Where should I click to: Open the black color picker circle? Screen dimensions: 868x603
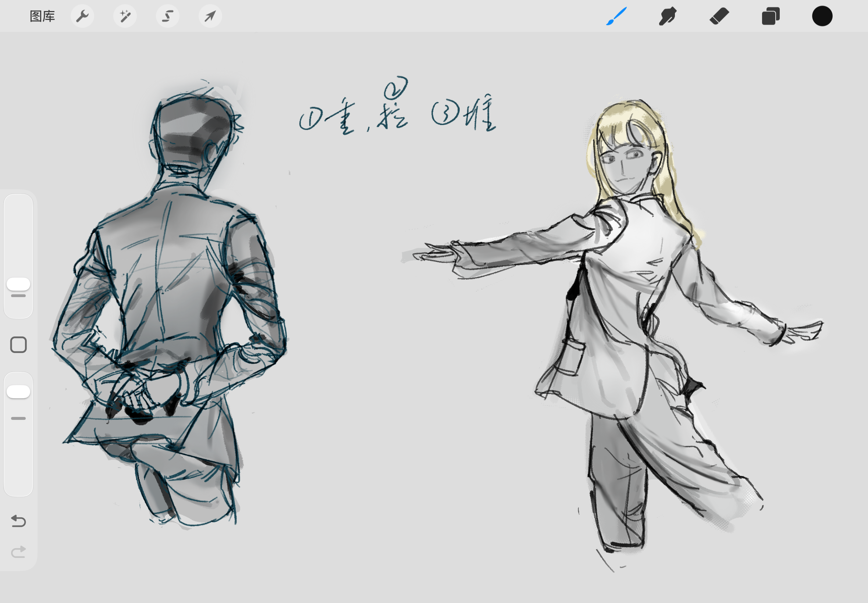(822, 16)
